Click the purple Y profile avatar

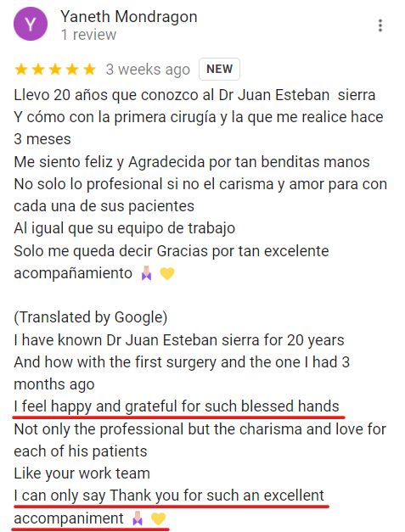[x=31, y=24]
